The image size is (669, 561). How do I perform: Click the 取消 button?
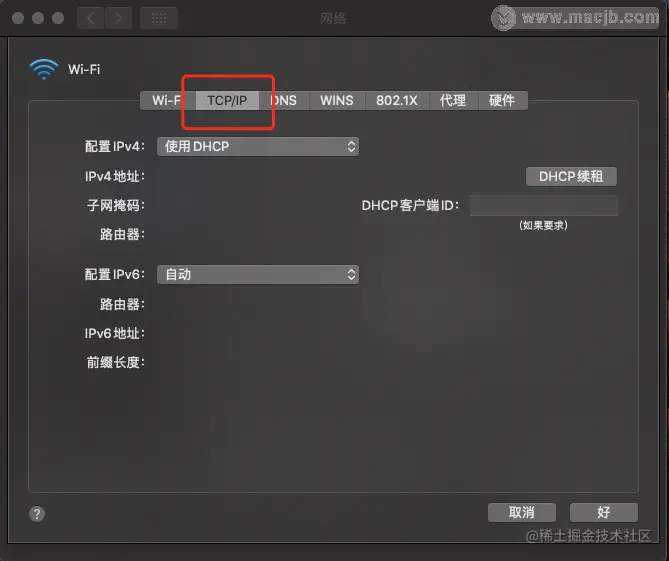(522, 512)
